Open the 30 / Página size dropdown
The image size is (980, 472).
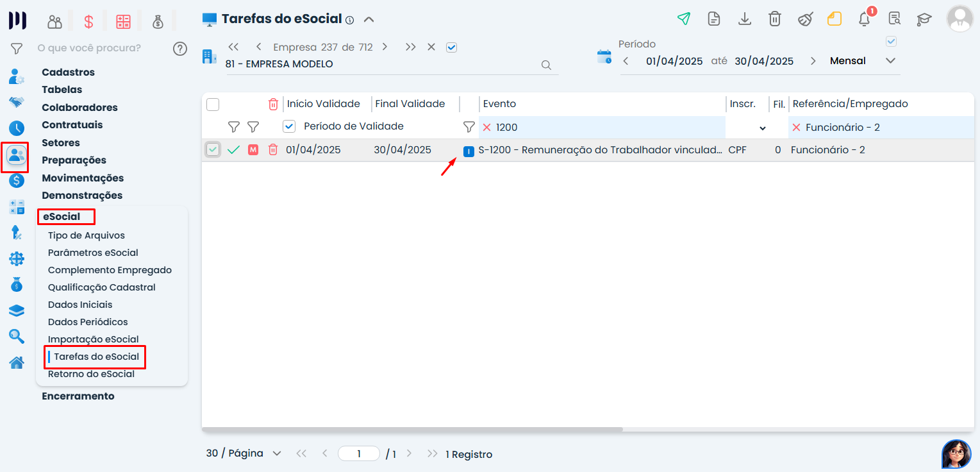pos(244,453)
